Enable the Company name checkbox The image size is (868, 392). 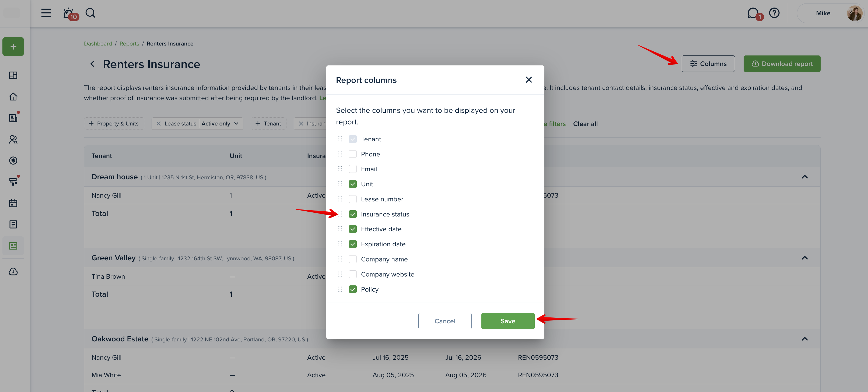tap(352, 259)
